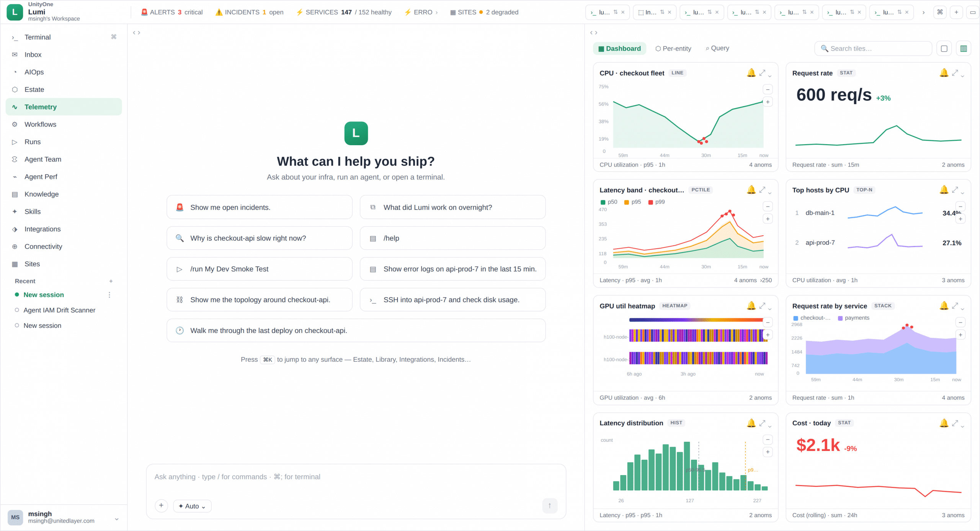Select the Dashboard tab
The image size is (980, 531).
click(620, 49)
